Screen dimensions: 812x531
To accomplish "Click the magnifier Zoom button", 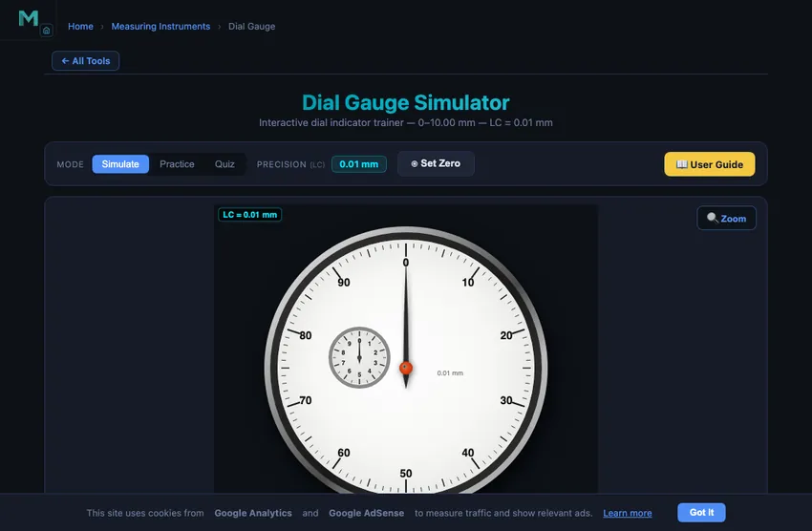I will 726,219.
